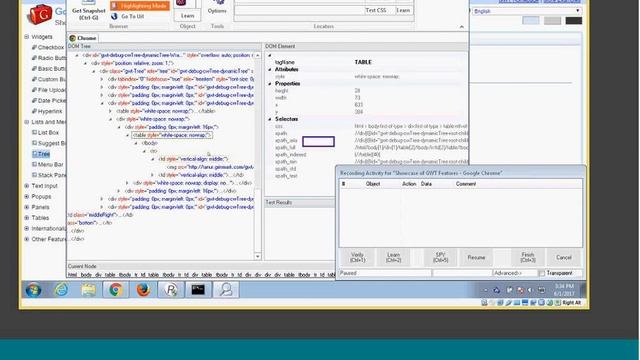This screenshot has height=360, width=640.
Task: Click the Object column header
Action: tap(373, 184)
